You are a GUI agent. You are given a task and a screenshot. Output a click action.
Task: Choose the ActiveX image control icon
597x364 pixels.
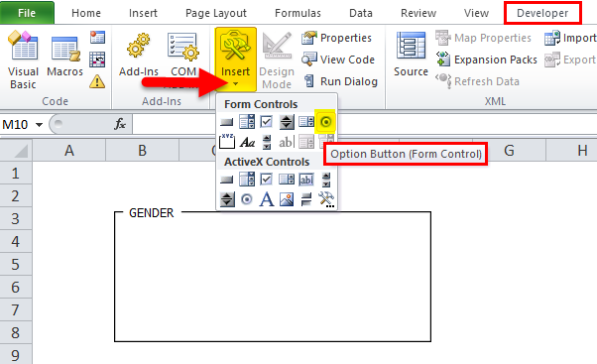(x=287, y=199)
